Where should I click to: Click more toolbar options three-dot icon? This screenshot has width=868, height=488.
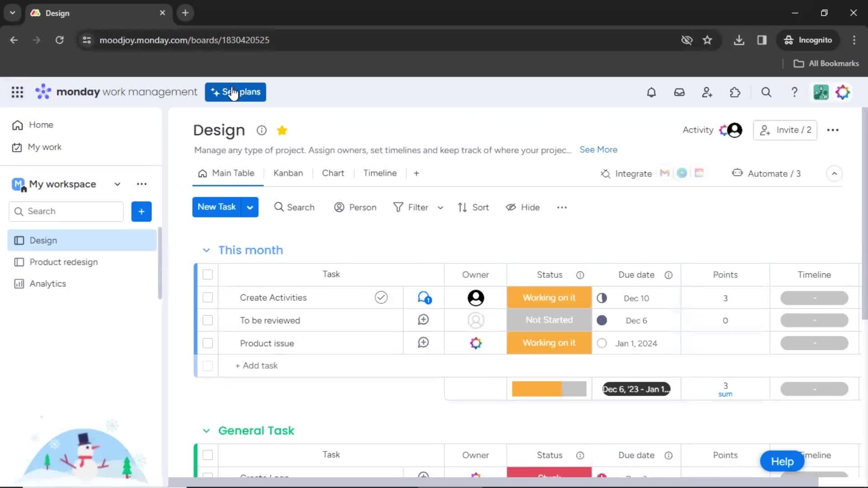tap(562, 207)
